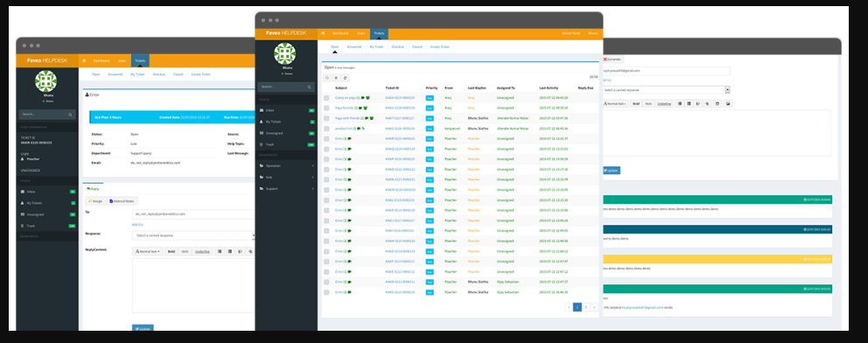Switch to Overdue tab in center window
The width and height of the screenshot is (868, 343).
click(398, 47)
